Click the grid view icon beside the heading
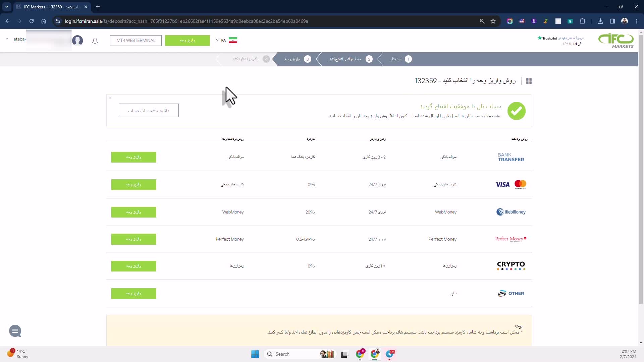Viewport: 644px width, 362px height. (529, 81)
